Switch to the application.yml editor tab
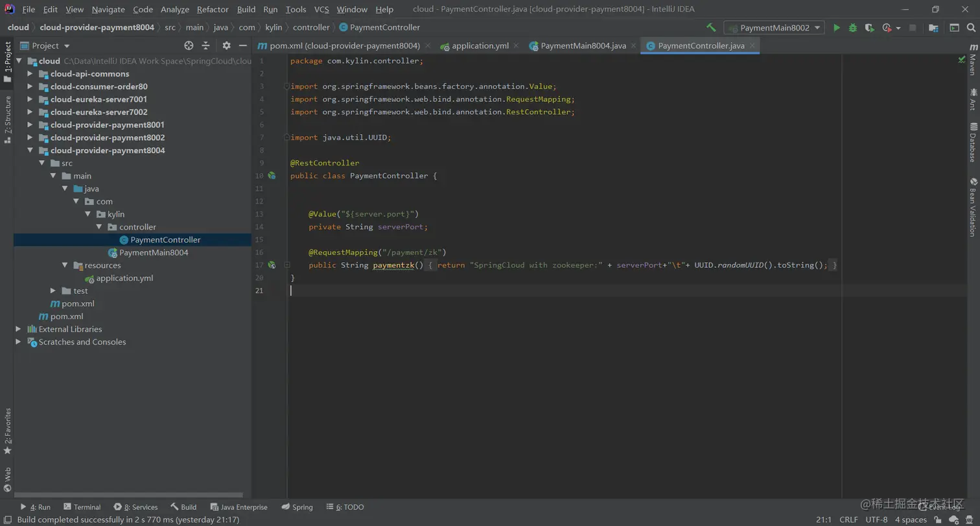980x526 pixels. pyautogui.click(x=480, y=46)
